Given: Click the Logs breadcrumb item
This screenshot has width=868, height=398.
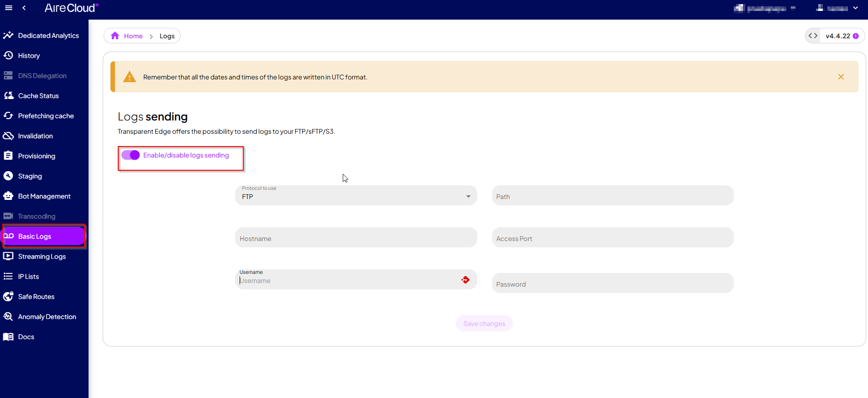Looking at the screenshot, I should 167,36.
